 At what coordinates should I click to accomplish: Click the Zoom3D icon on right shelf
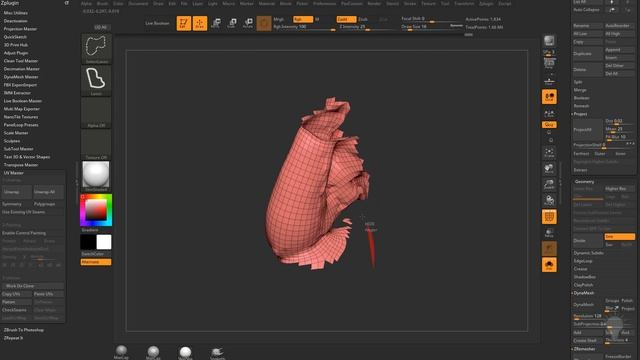pyautogui.click(x=549, y=184)
